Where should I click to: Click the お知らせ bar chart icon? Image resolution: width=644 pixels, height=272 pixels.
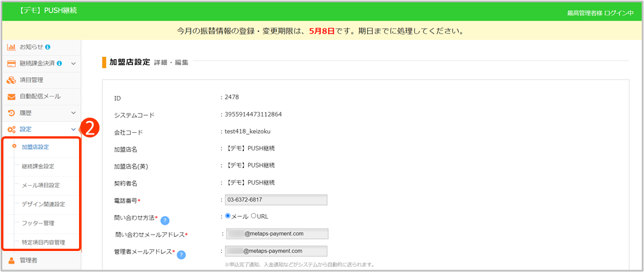11,47
